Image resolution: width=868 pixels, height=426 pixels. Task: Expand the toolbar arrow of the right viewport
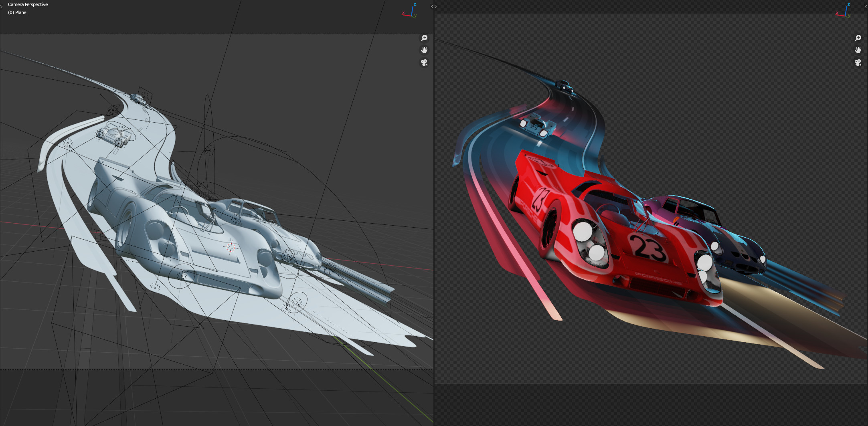pyautogui.click(x=436, y=6)
